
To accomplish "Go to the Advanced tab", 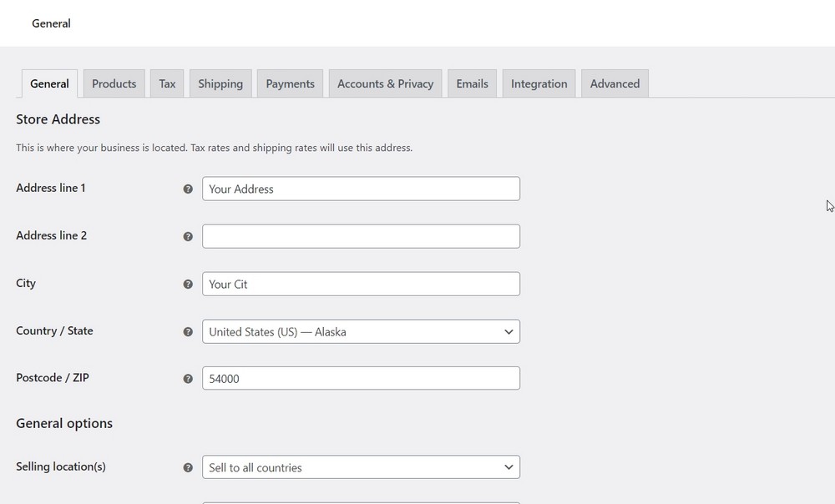I will pyautogui.click(x=615, y=83).
